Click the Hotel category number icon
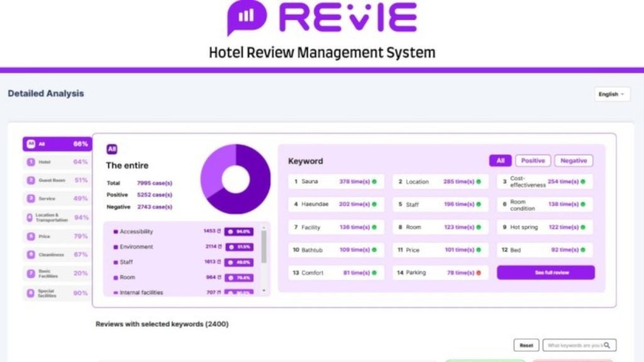 [30, 162]
